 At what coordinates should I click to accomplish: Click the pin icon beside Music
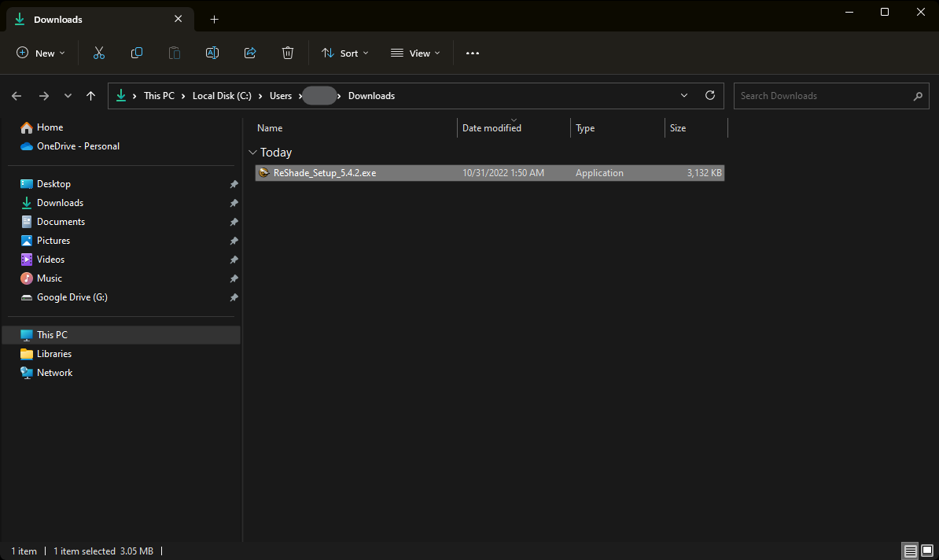234,278
